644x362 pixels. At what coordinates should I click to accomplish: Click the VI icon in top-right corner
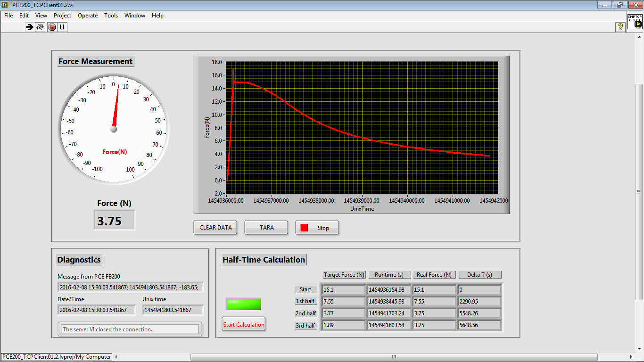tap(635, 22)
